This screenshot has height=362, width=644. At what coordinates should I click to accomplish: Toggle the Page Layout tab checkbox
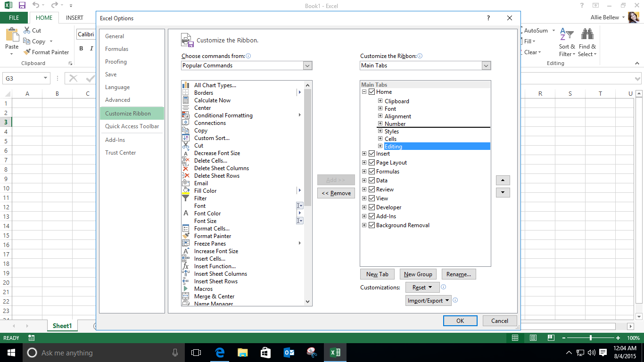pos(372,163)
